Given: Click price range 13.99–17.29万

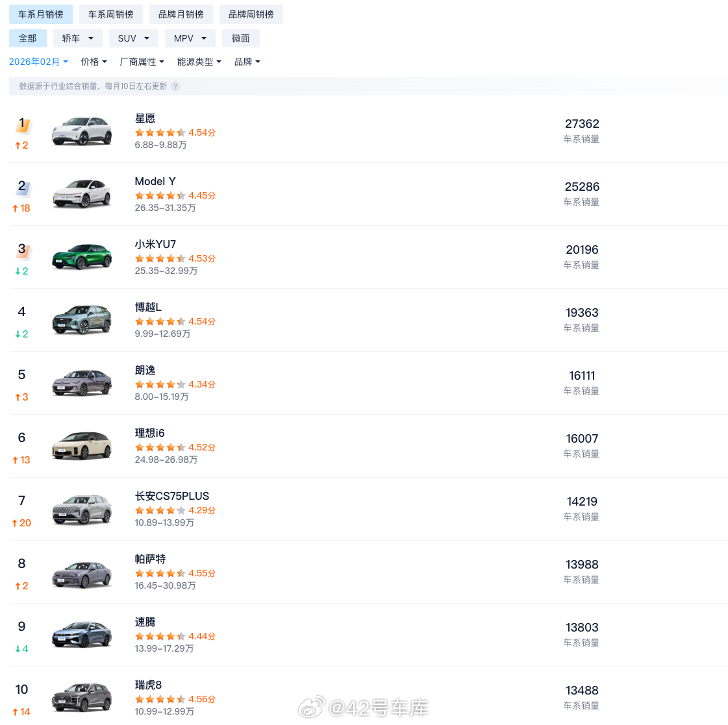Looking at the screenshot, I should coord(164,648).
